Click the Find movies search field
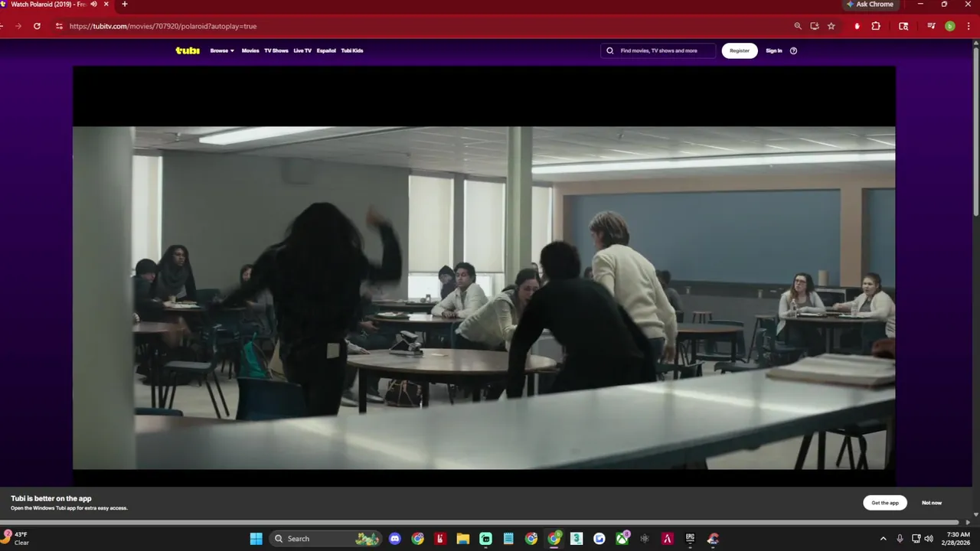This screenshot has width=980, height=551. pos(658,51)
